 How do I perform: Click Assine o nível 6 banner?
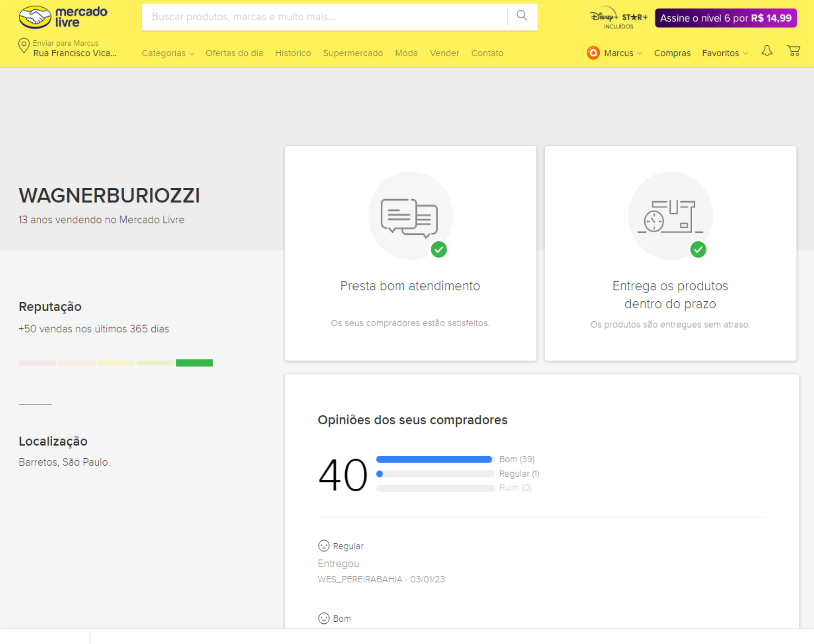pyautogui.click(x=725, y=18)
